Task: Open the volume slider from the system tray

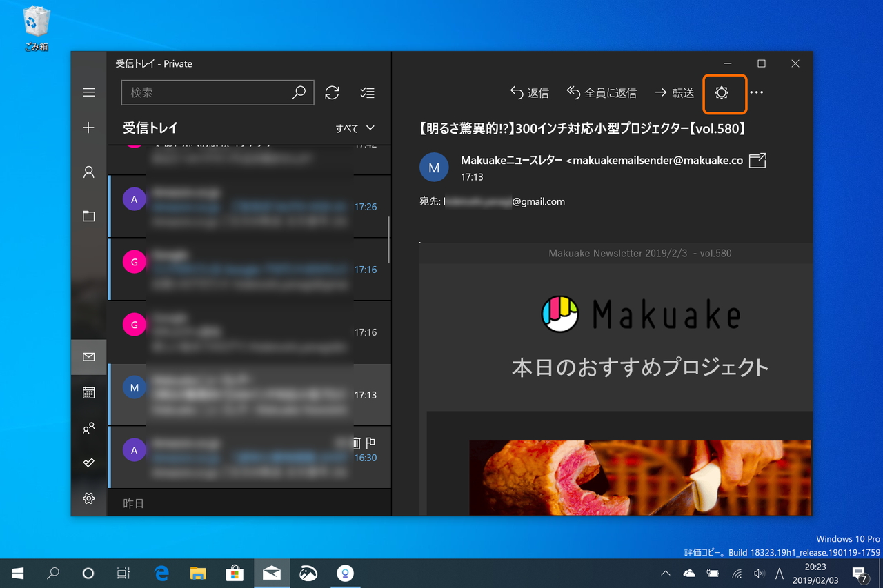Action: click(760, 573)
